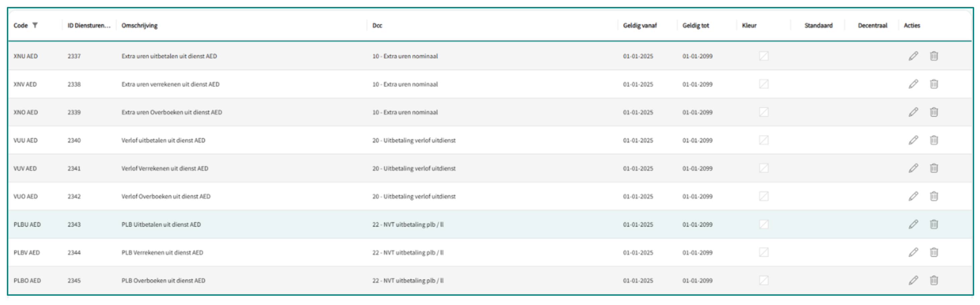
Task: Click the Dcc column header
Action: tap(377, 25)
